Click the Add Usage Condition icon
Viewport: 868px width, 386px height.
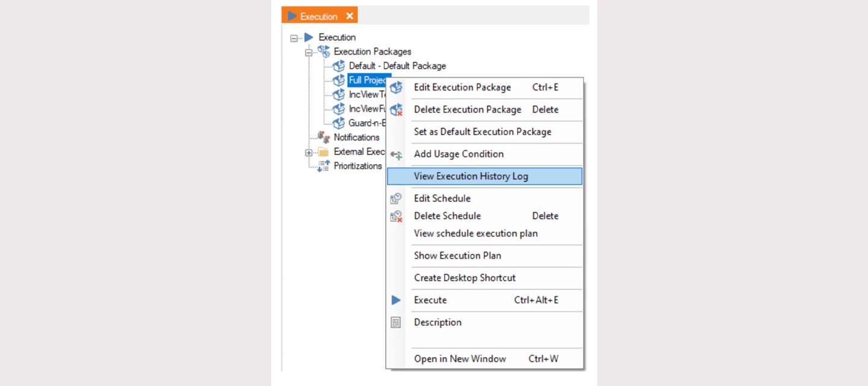click(396, 155)
